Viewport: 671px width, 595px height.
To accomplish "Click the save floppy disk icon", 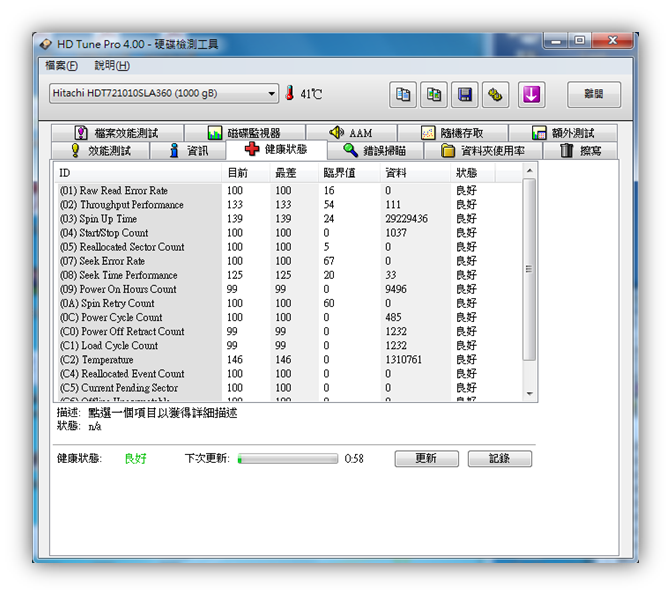I will (x=464, y=94).
